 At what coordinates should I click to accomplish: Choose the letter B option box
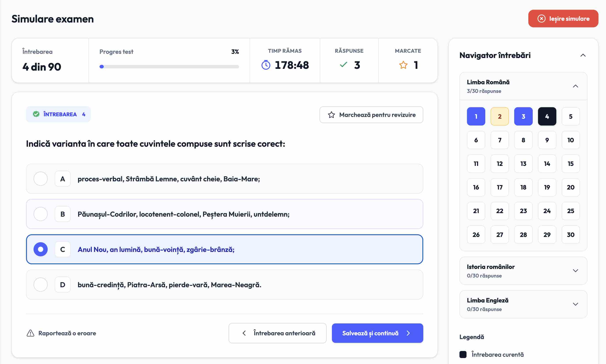point(62,214)
